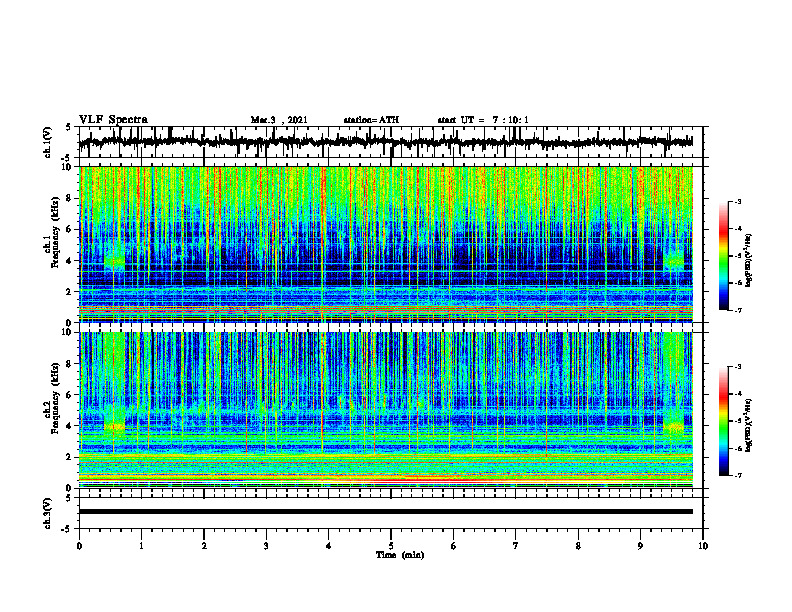The width and height of the screenshot is (792, 612).
Task: Click the 'VLF Spectra' title text
Action: pos(113,120)
